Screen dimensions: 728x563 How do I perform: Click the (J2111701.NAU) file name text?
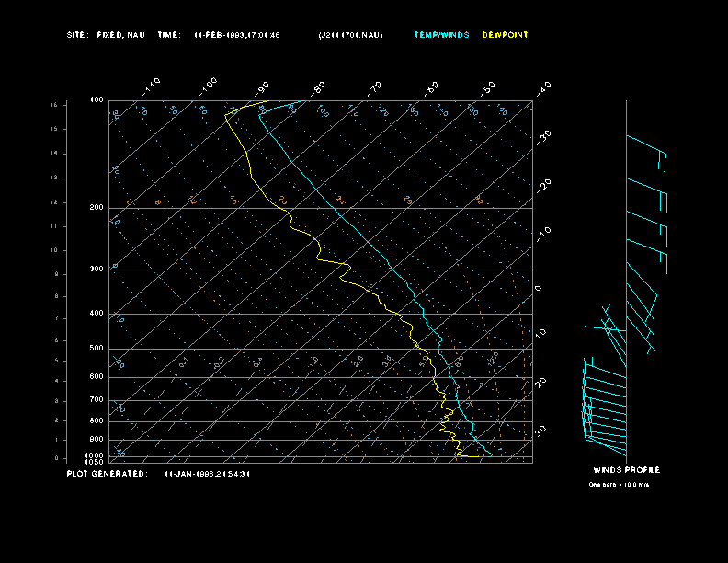[x=350, y=35]
